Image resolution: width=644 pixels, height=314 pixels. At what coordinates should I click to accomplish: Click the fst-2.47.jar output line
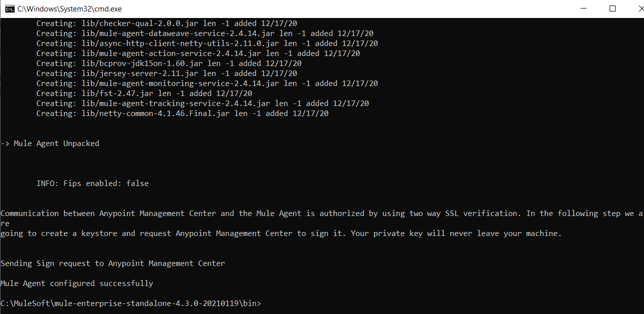[144, 93]
